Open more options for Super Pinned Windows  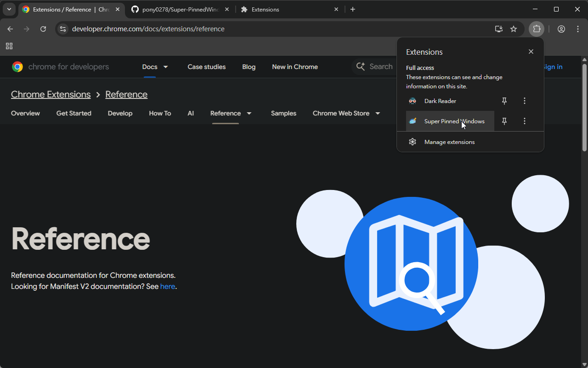[525, 121]
